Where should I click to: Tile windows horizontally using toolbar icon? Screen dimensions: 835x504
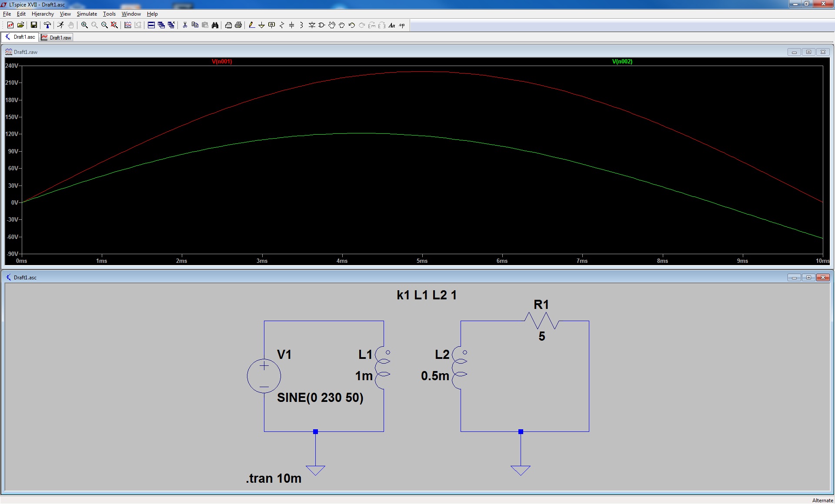pyautogui.click(x=151, y=25)
